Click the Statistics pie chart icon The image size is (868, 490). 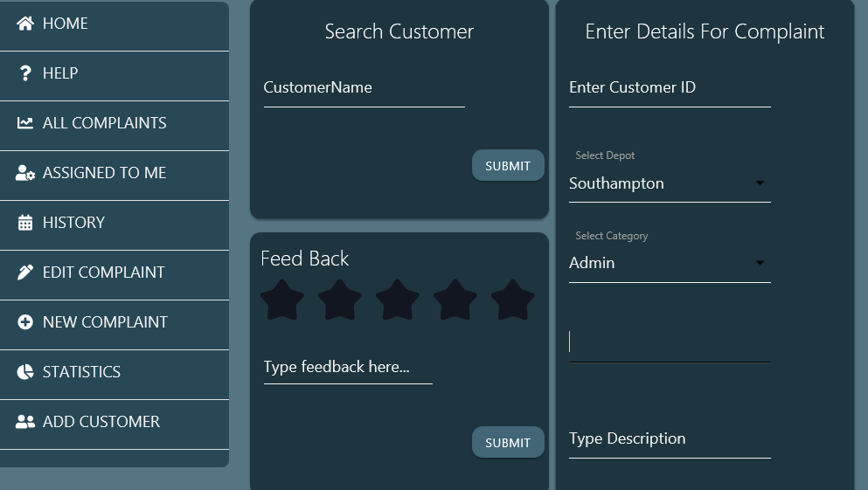(x=24, y=371)
